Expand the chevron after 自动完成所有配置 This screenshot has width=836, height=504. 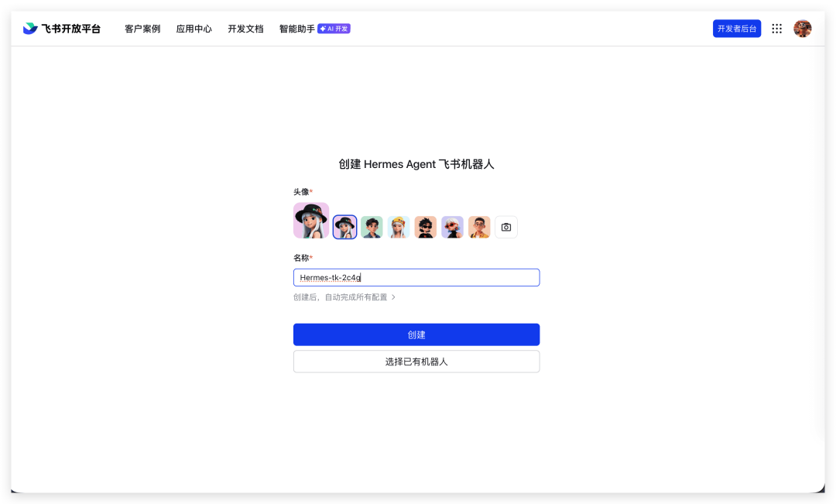pos(393,297)
